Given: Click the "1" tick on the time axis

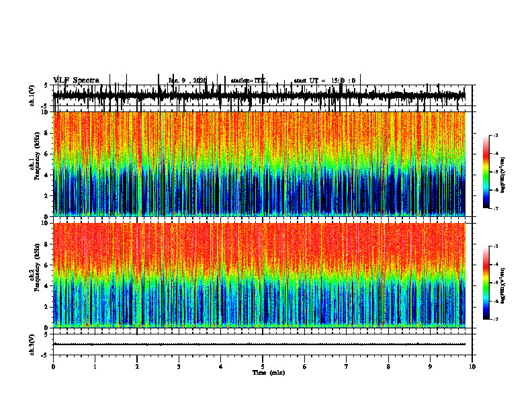Looking at the screenshot, I should click(x=95, y=367).
